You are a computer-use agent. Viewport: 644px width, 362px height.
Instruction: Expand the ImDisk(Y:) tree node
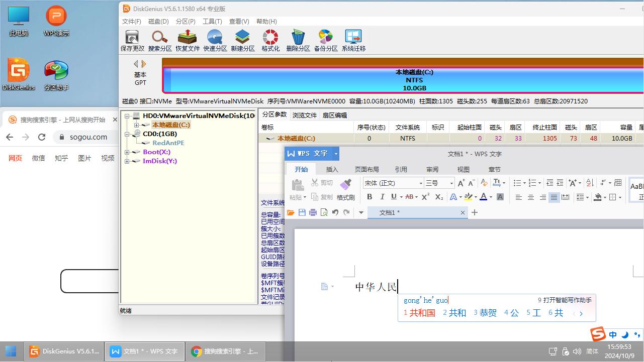(127, 161)
